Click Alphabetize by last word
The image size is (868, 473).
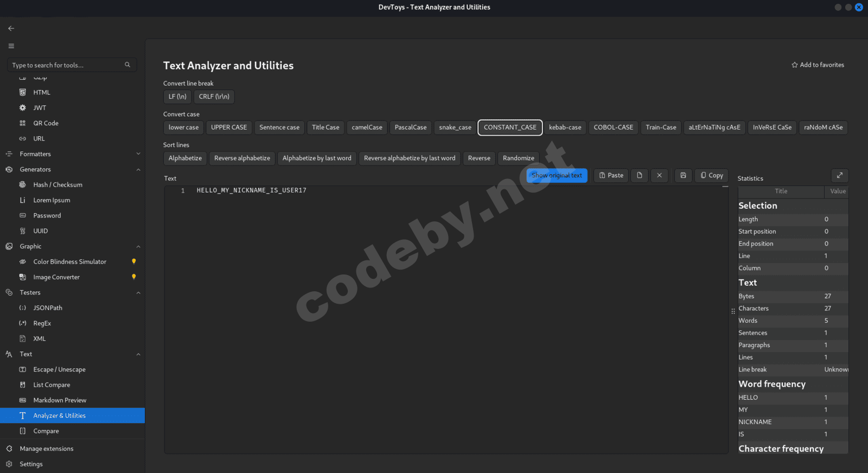pyautogui.click(x=317, y=158)
